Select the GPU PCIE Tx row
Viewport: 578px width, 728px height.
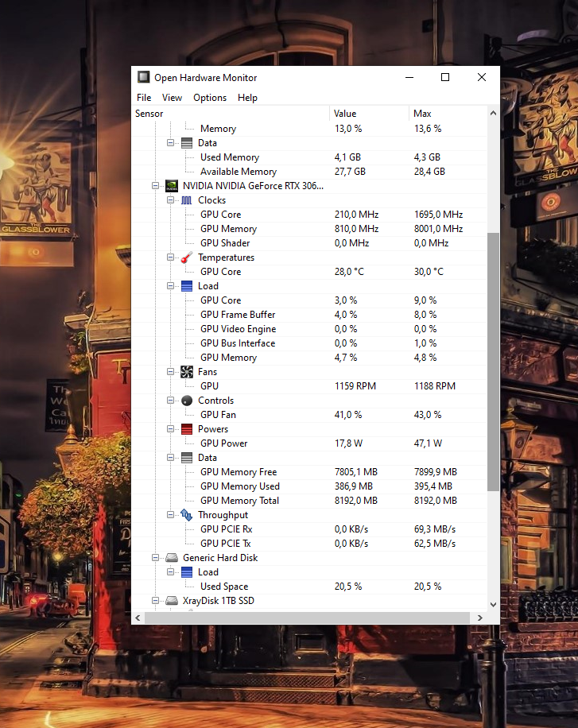(309, 544)
